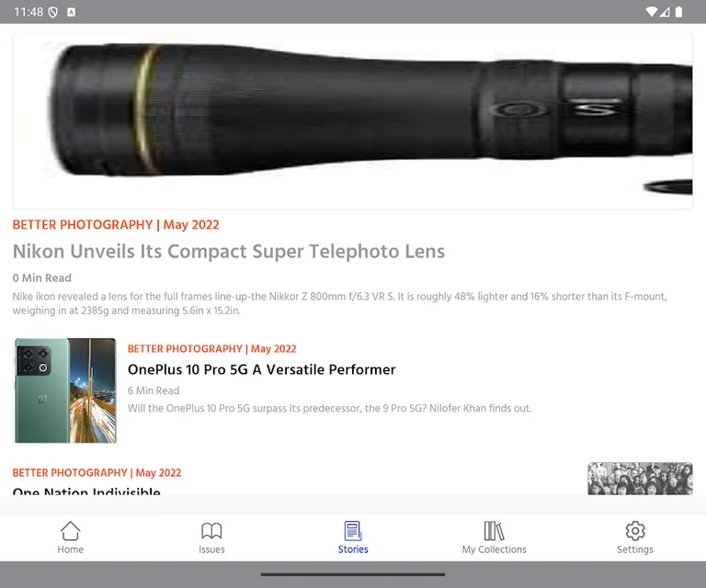Open My Collections bookshelf icon
Viewport: 706px width, 588px height.
(494, 531)
